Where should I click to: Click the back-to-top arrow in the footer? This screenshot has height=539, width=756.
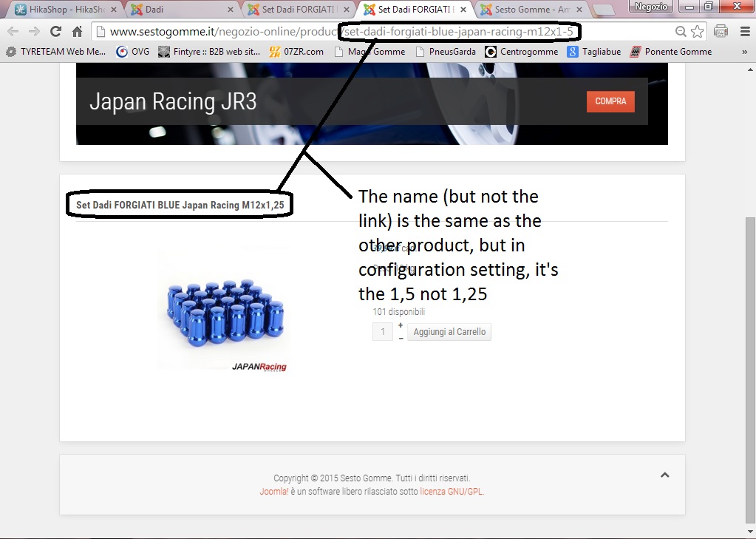(x=665, y=475)
